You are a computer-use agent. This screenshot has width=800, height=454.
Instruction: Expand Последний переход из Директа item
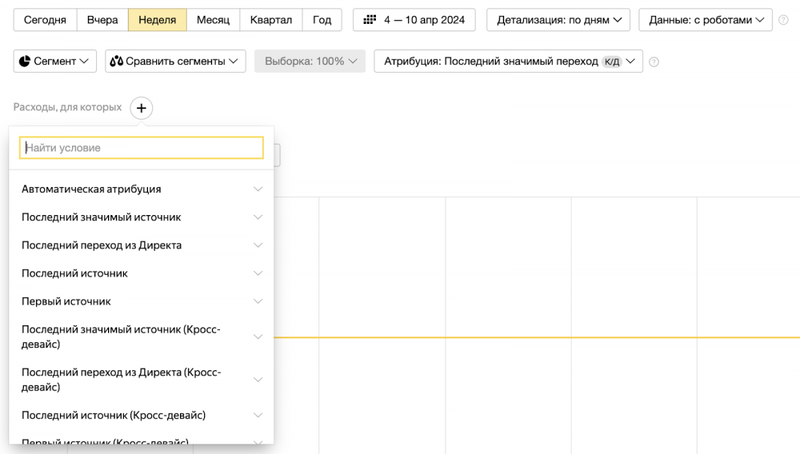[141, 245]
